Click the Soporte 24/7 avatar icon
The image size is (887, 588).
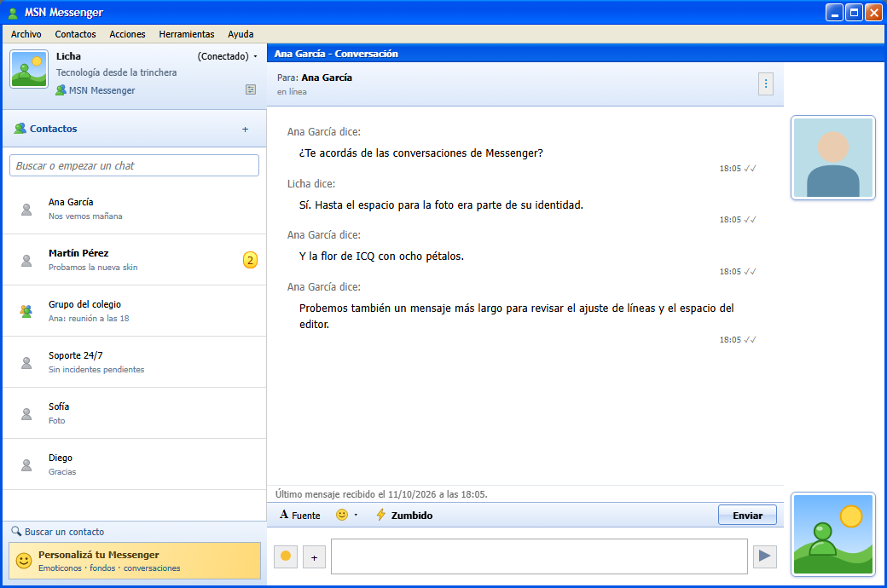pos(26,362)
